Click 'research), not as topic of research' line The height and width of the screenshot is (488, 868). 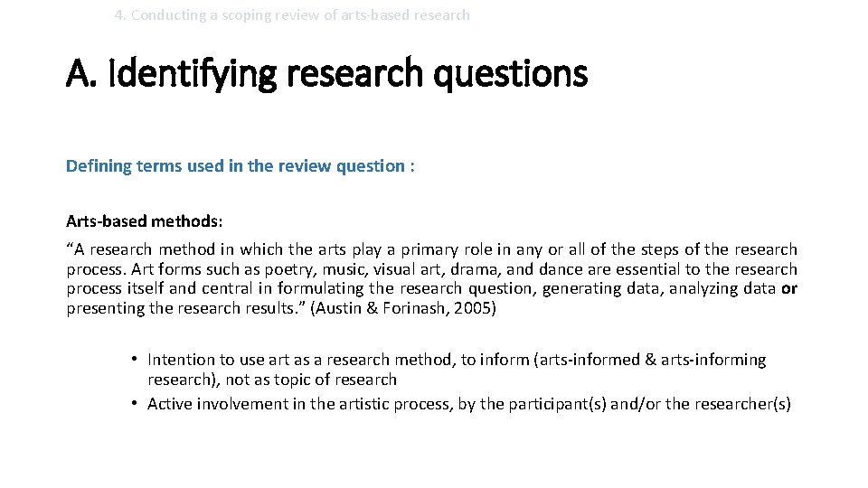(271, 380)
